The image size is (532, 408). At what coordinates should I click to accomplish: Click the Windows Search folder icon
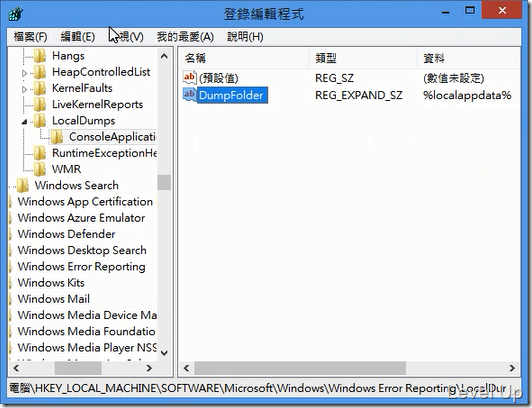[23, 185]
